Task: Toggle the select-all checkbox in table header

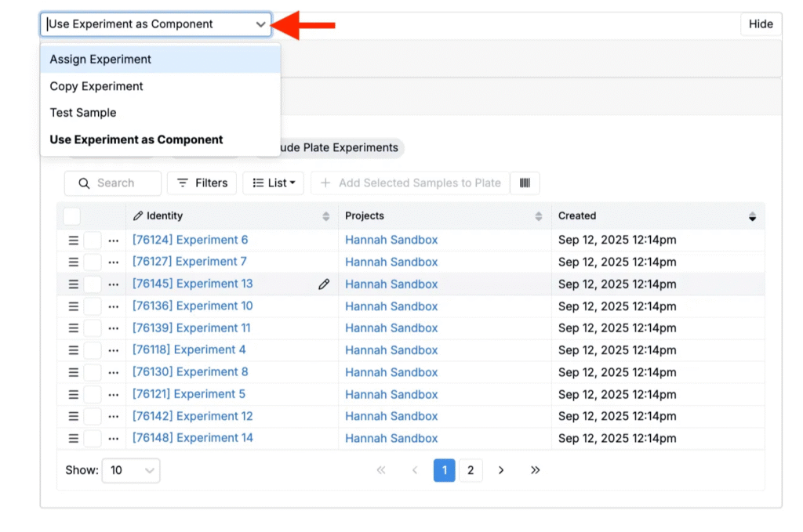Action: click(71, 216)
